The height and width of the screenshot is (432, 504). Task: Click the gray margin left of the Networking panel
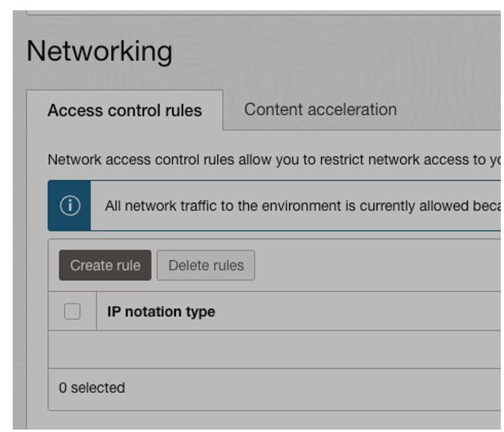(x=6, y=238)
